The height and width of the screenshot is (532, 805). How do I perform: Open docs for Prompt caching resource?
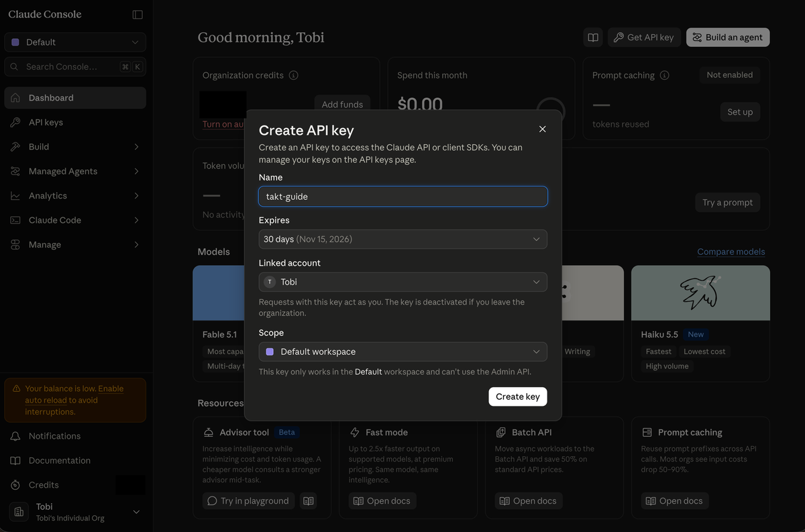pos(675,501)
